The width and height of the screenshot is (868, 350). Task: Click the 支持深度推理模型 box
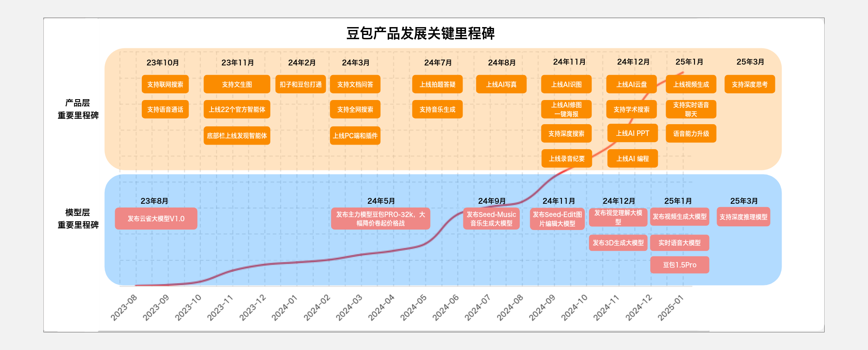743,217
